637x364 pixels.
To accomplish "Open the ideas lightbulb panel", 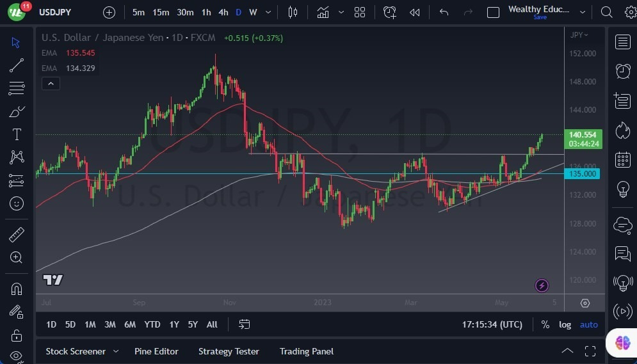I will tap(623, 189).
